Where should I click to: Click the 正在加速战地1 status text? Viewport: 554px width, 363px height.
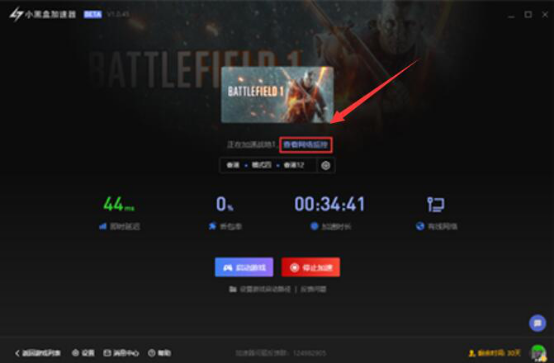click(251, 145)
